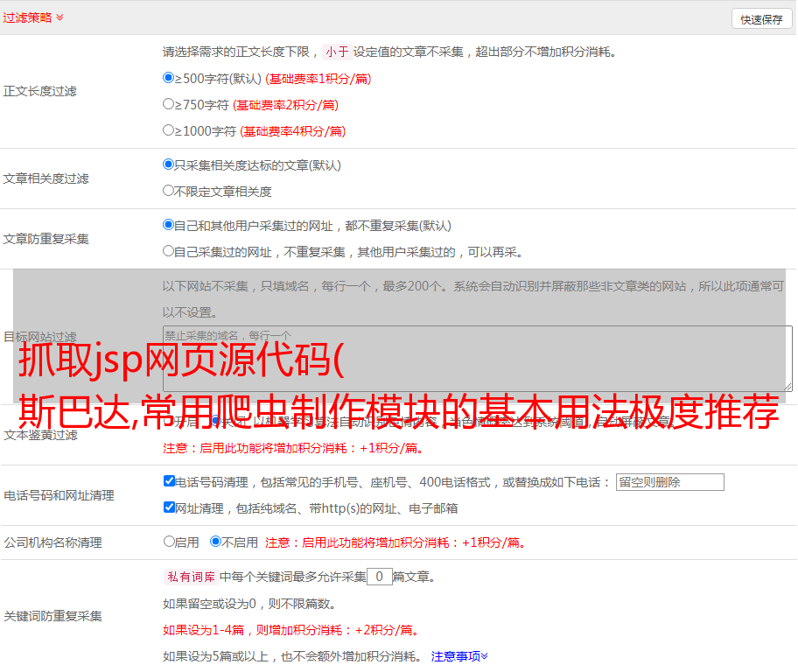Click the text 如果留空或设为0,则不限篇数
This screenshot has height=672, width=798.
point(249,605)
